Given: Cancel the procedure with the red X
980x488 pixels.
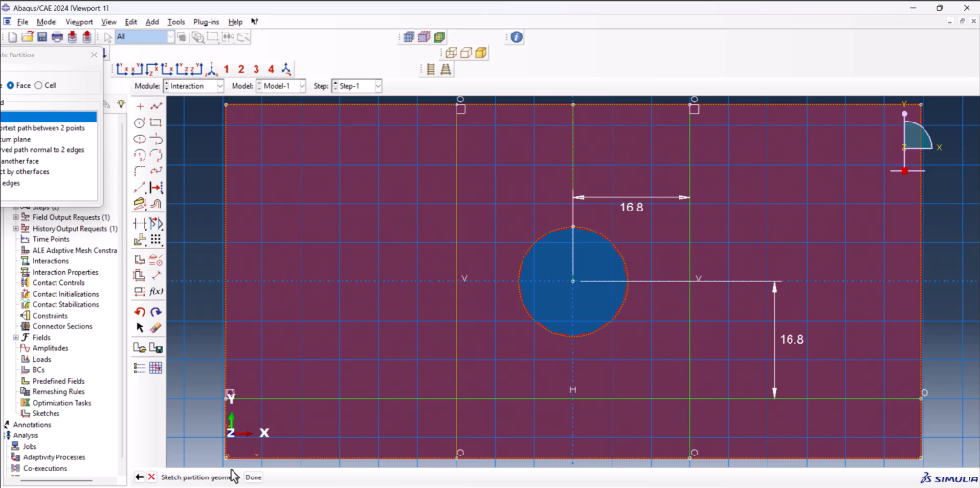Looking at the screenshot, I should (x=151, y=477).
